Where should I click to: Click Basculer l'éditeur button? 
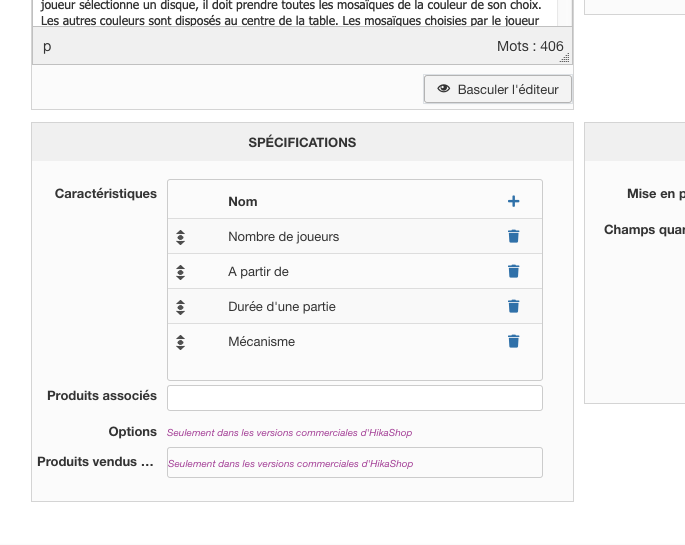click(498, 89)
